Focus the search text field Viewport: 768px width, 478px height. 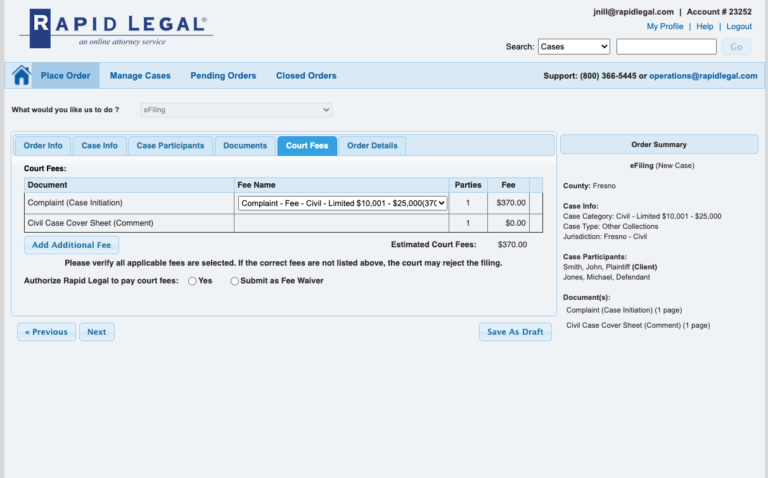(666, 47)
